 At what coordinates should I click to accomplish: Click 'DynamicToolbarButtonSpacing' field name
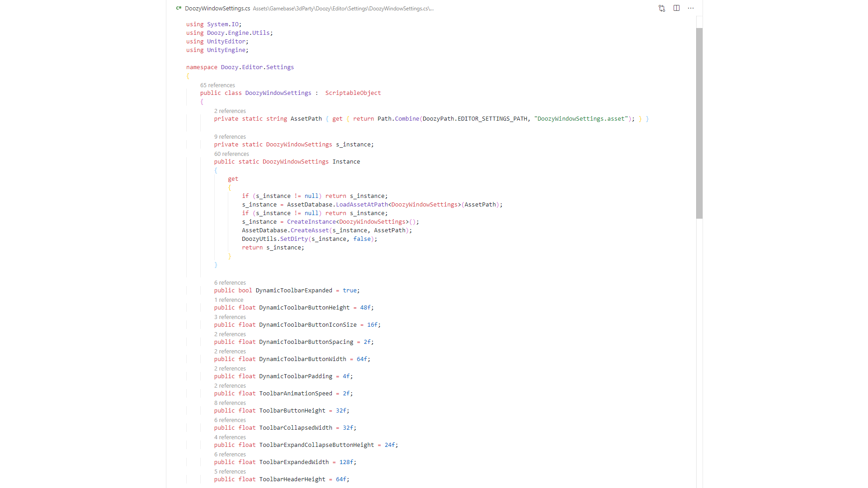point(306,342)
